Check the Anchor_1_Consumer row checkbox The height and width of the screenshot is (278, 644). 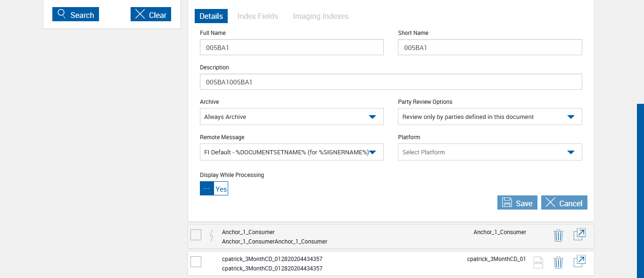click(x=196, y=235)
